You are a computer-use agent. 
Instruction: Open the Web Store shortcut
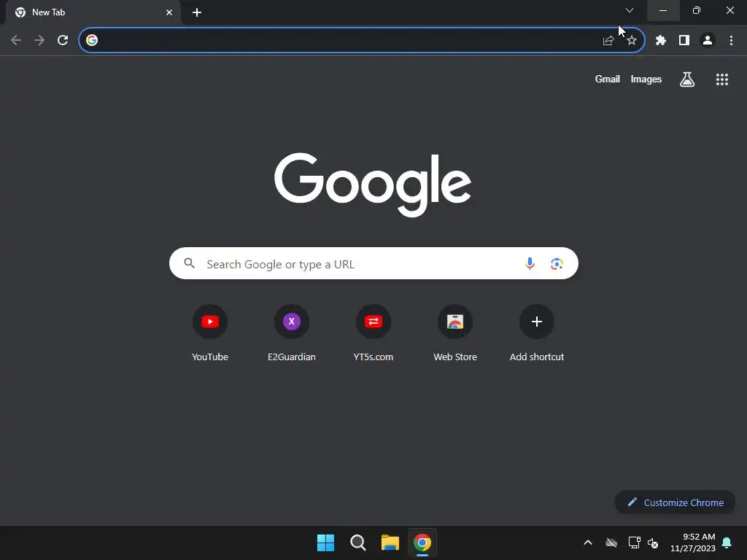(455, 332)
